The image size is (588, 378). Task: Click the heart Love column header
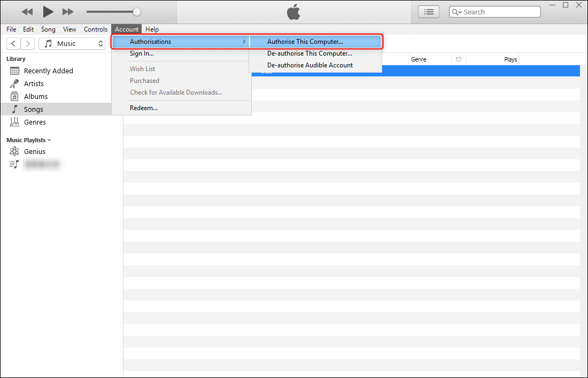(458, 59)
